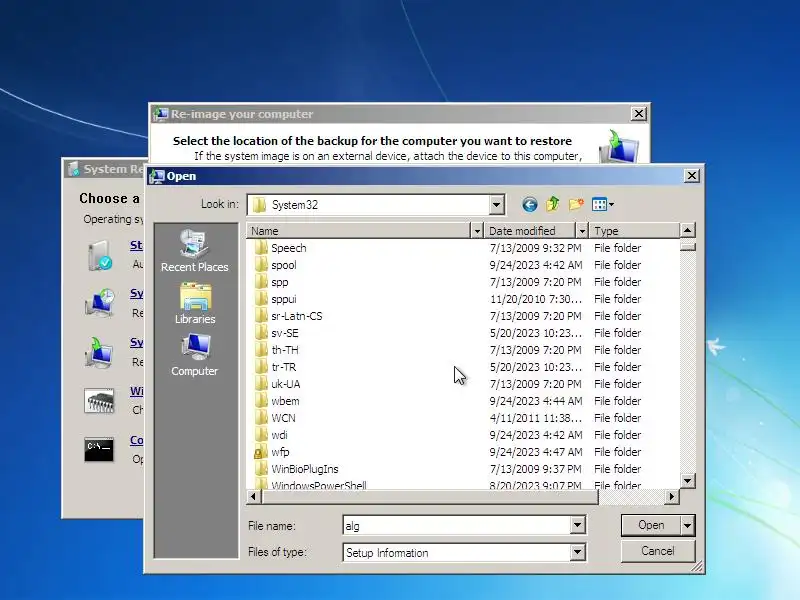Sort files by the Name column
The height and width of the screenshot is (600, 800).
tap(359, 231)
